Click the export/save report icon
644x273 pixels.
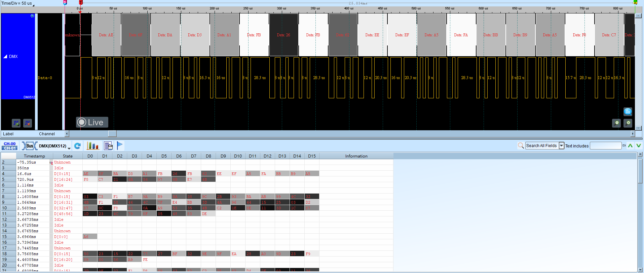coord(108,146)
